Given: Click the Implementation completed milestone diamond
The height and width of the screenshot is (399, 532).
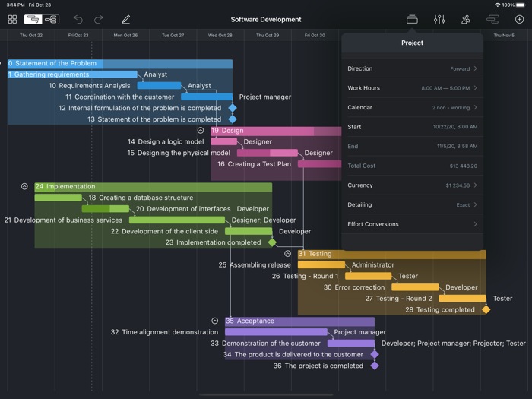Looking at the screenshot, I should (272, 242).
